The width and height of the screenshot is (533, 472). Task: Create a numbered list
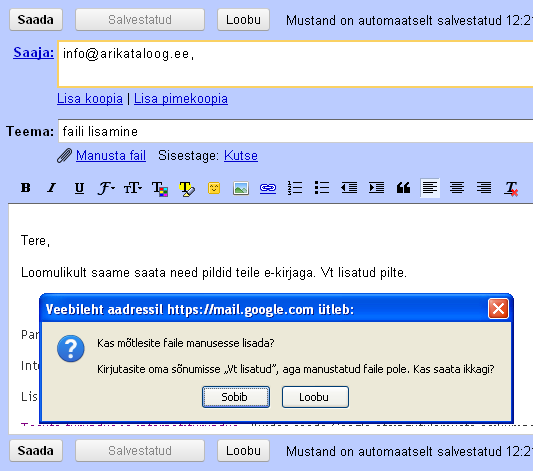coord(295,188)
